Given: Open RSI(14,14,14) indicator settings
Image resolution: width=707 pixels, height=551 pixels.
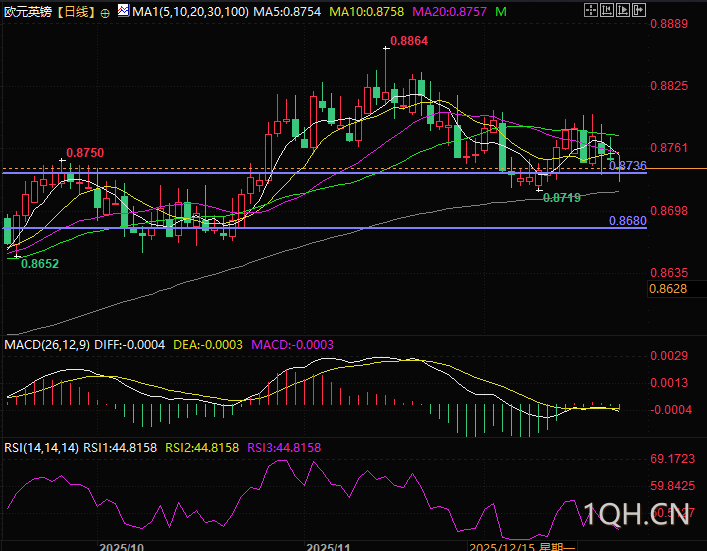Looking at the screenshot, I should pos(41,448).
